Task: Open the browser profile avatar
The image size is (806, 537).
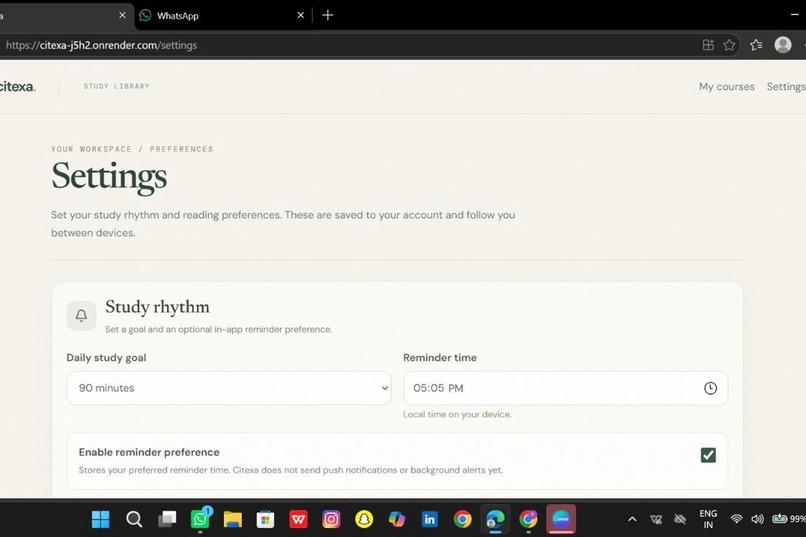Action: click(782, 45)
